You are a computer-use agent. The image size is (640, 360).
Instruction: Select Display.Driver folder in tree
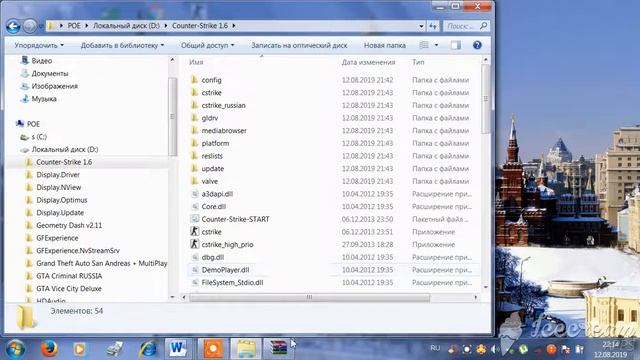(x=58, y=175)
